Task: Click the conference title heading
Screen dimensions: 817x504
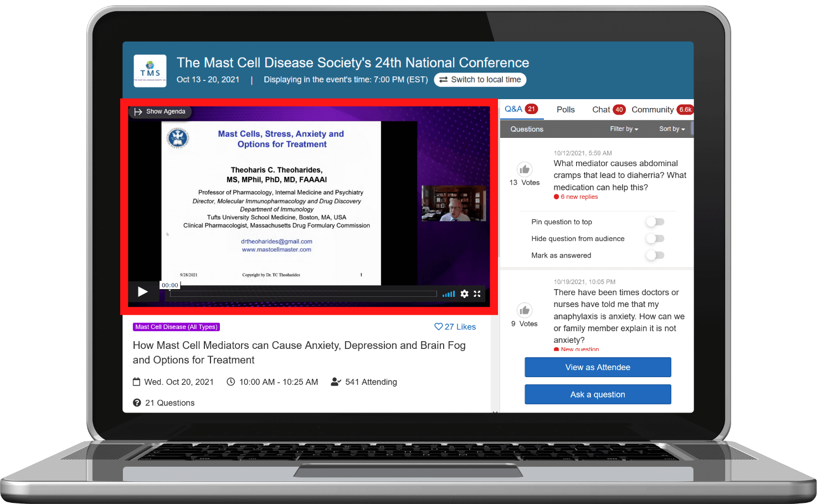Action: click(x=353, y=63)
